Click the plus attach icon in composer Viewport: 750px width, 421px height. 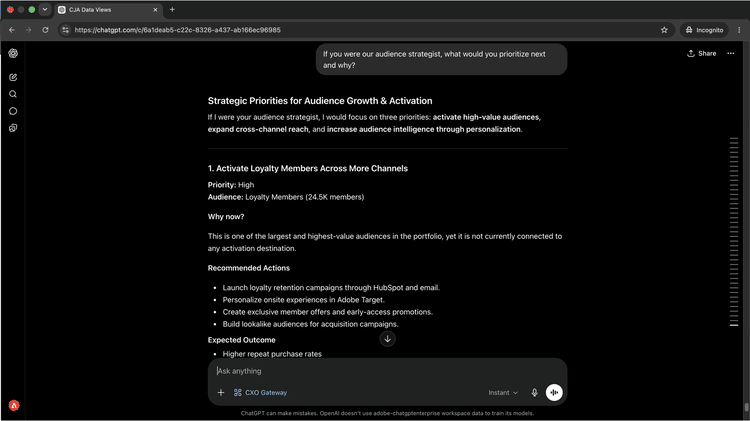pos(221,392)
